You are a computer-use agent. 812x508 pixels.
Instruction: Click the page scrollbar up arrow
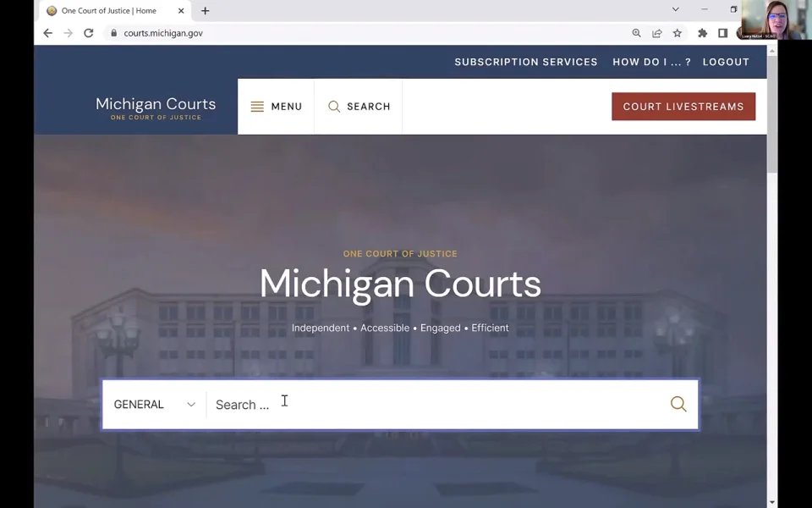click(x=772, y=51)
